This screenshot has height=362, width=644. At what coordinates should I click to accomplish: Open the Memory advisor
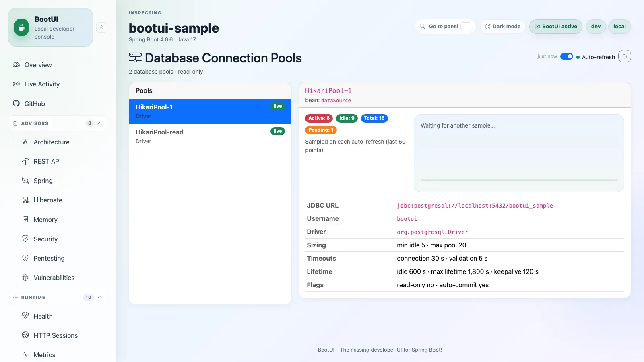pyautogui.click(x=62, y=219)
